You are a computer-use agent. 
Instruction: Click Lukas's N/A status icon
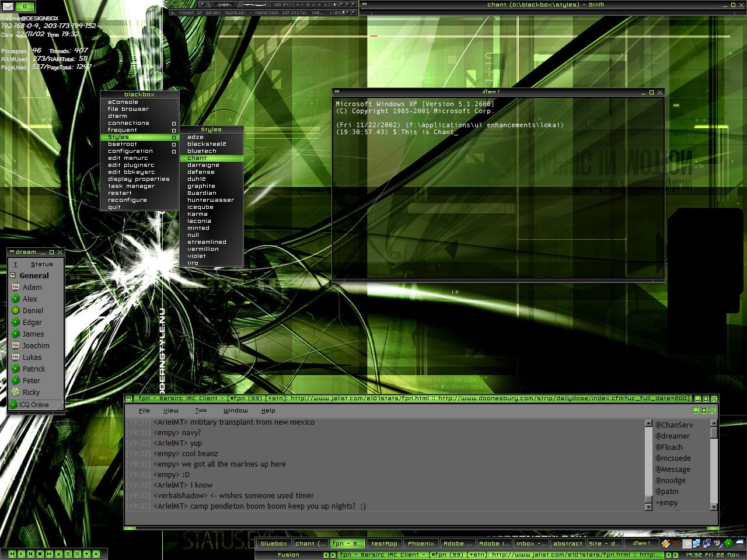click(16, 357)
